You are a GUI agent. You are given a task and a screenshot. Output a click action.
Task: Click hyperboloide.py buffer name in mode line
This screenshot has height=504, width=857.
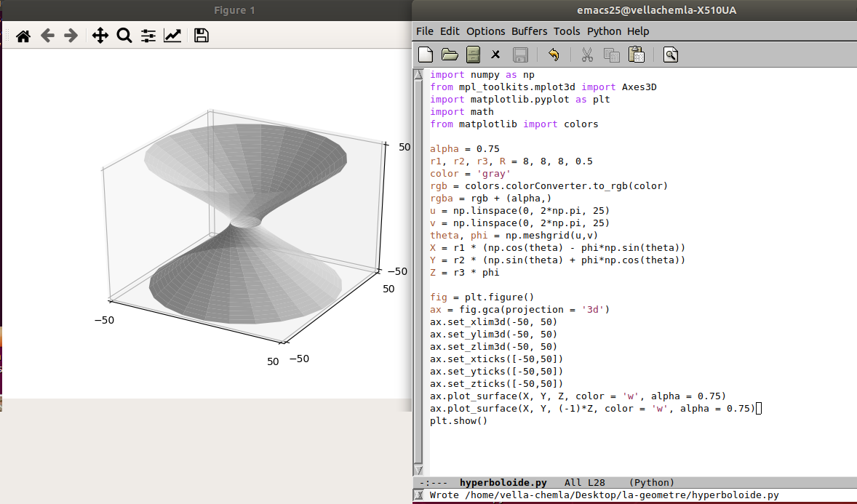pos(503,482)
